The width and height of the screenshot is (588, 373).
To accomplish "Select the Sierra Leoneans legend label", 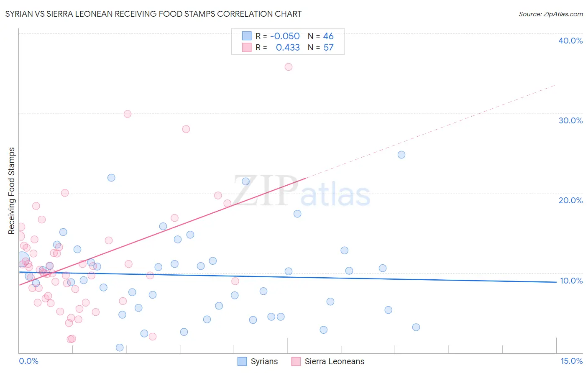I will click(335, 361).
